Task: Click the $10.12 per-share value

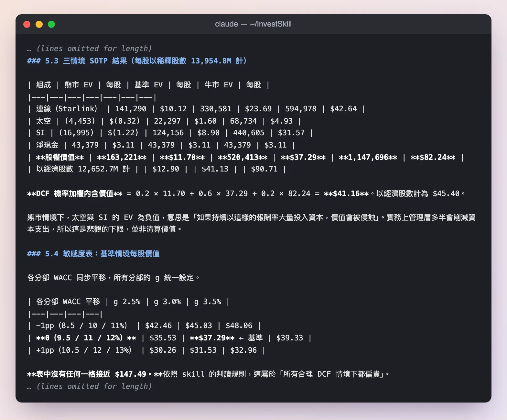Action: pyautogui.click(x=173, y=109)
